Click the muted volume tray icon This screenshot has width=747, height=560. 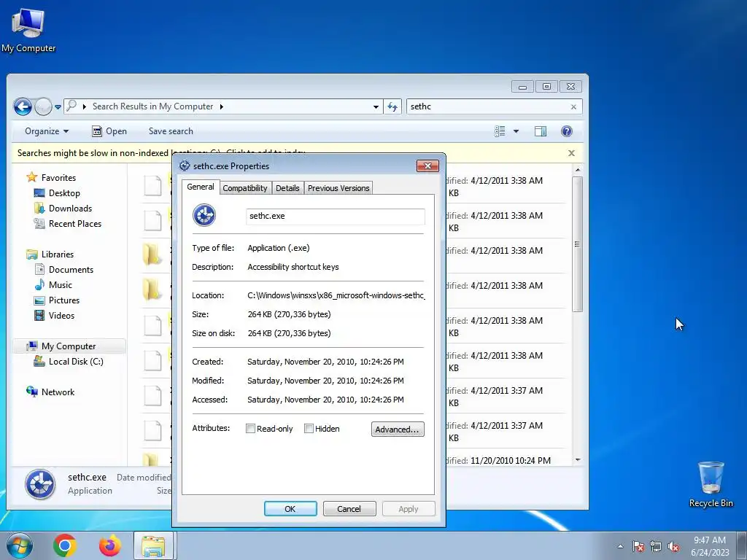(x=673, y=546)
